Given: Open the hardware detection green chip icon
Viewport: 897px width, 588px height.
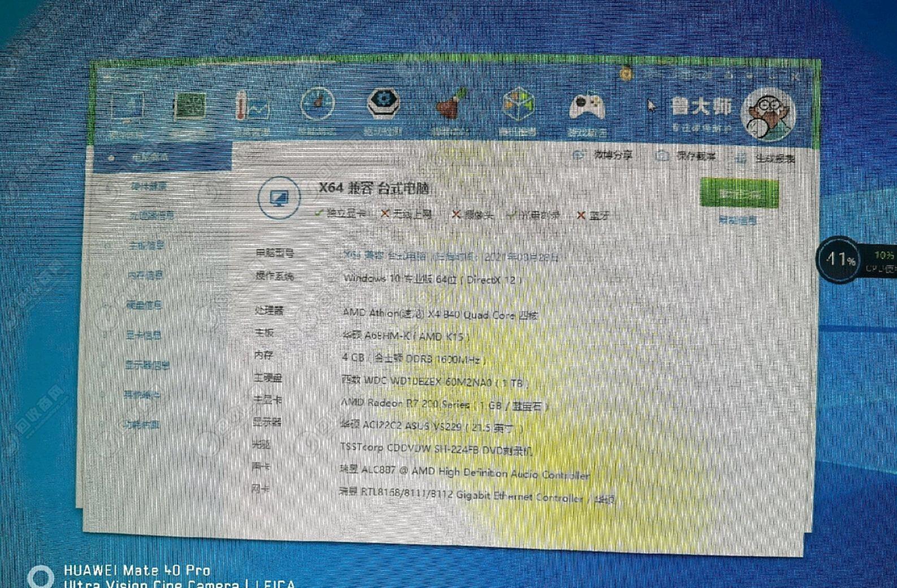Looking at the screenshot, I should 189,106.
